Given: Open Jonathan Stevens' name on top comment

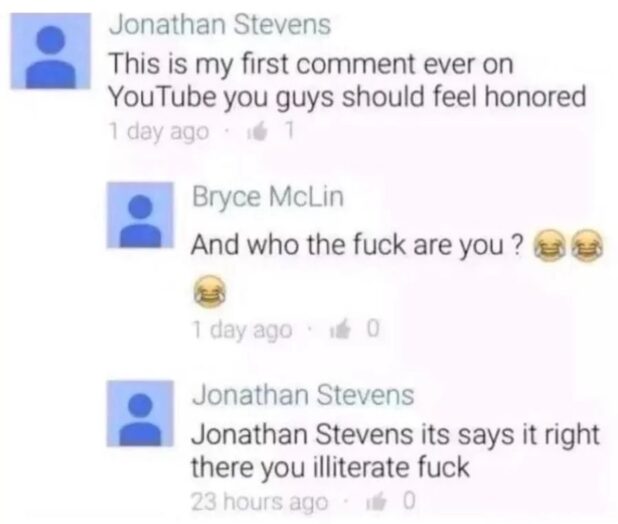Looking at the screenshot, I should click(x=220, y=25).
